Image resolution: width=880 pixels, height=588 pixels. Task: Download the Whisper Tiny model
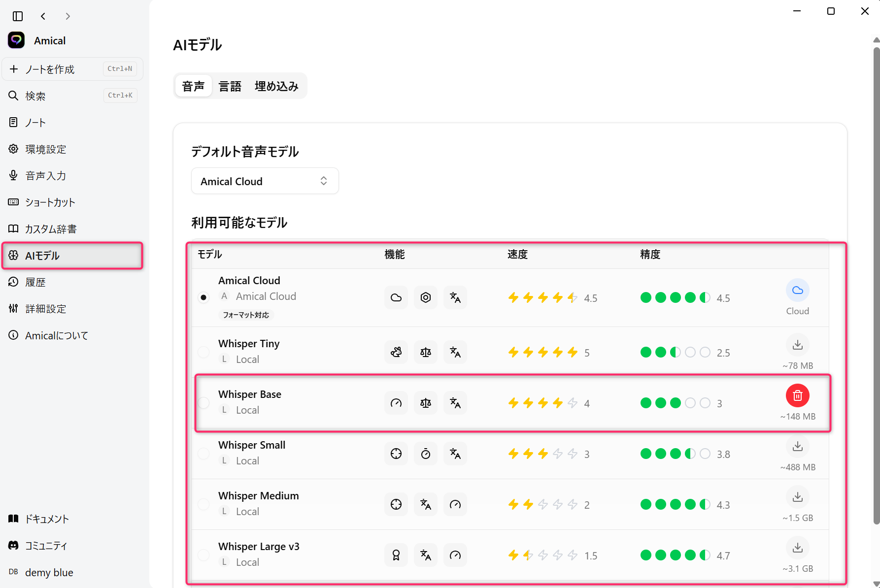point(797,345)
